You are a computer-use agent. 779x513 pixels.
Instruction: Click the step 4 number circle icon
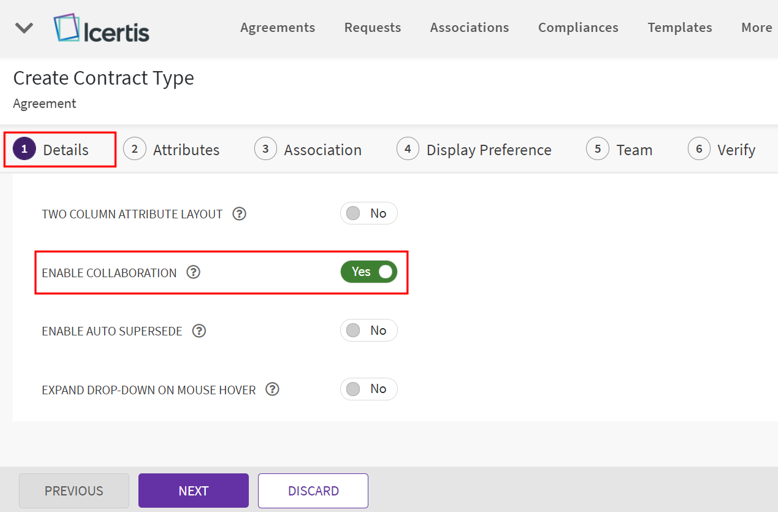pyautogui.click(x=407, y=149)
